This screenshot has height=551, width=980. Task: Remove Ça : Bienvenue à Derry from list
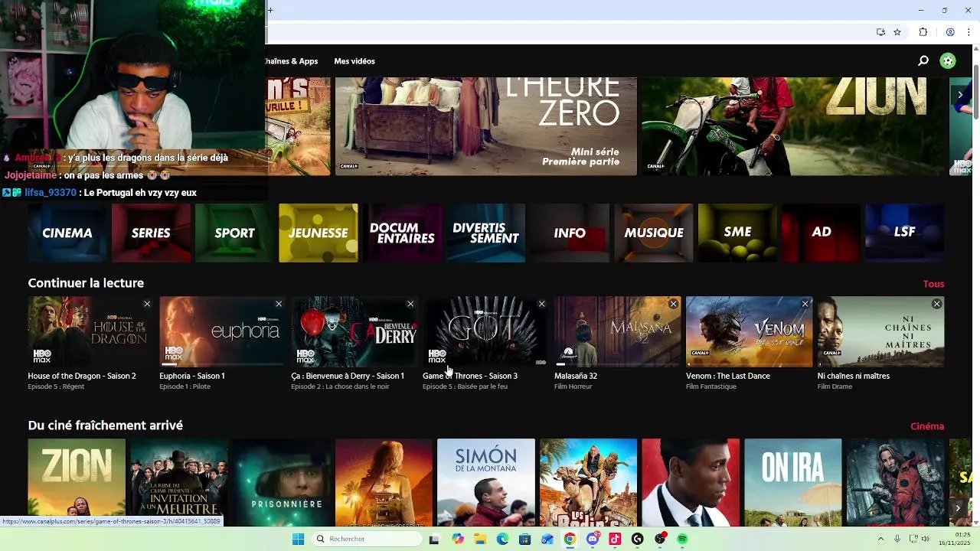[410, 304]
